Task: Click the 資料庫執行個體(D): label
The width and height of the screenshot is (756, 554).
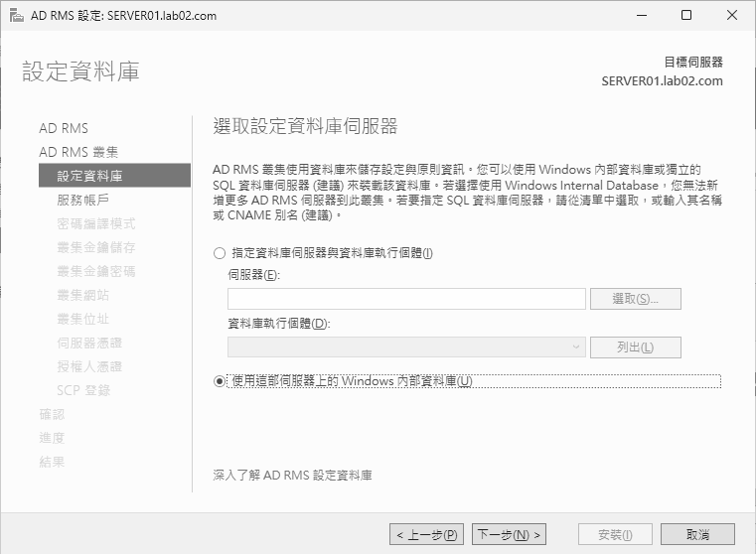Action: point(279,324)
